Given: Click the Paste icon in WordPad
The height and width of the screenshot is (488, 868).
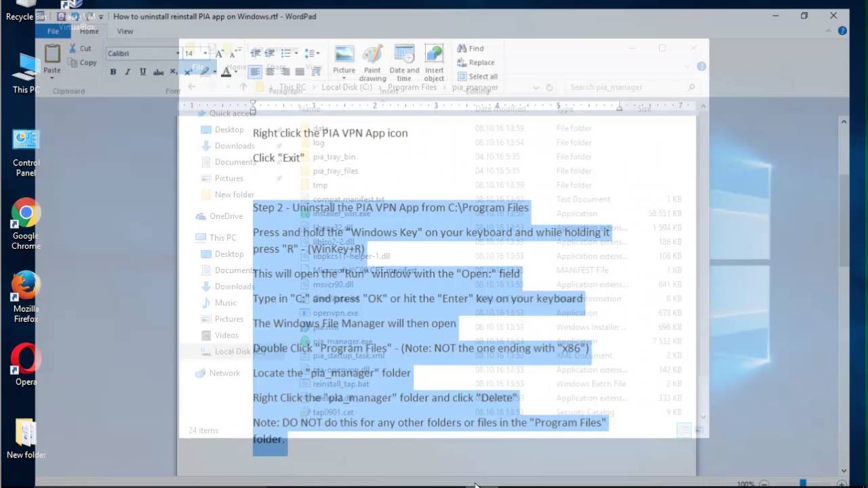Looking at the screenshot, I should click(52, 54).
